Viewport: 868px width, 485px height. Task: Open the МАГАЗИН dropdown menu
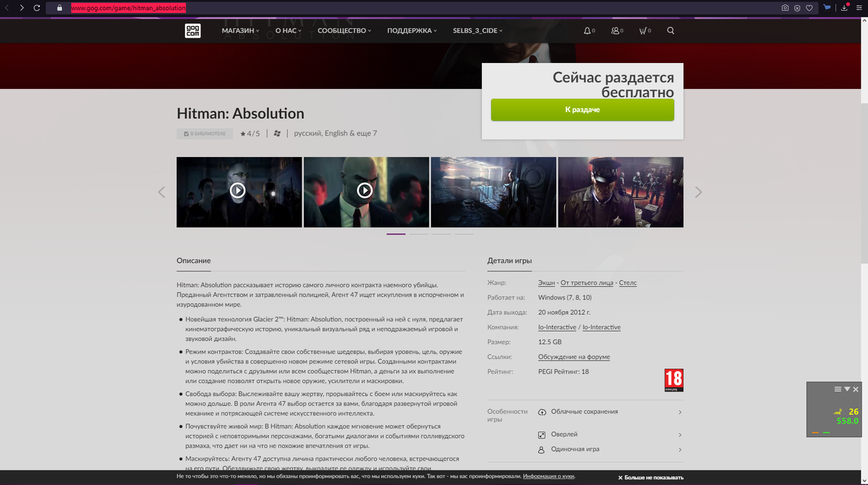(x=240, y=30)
